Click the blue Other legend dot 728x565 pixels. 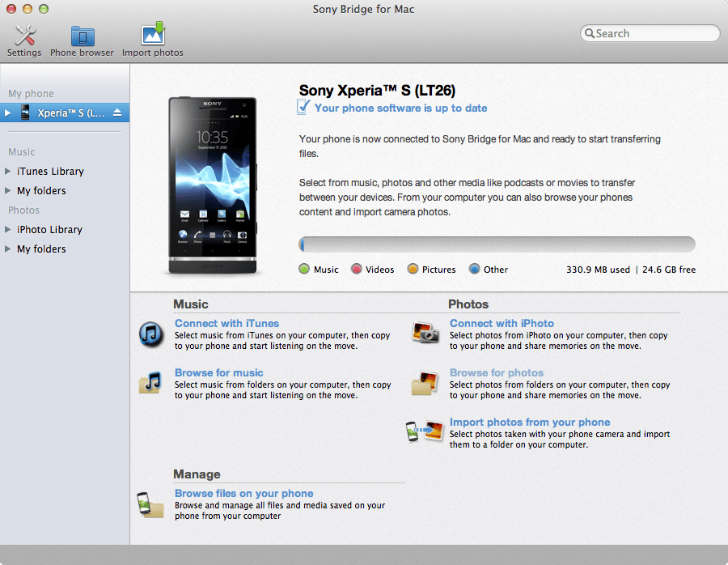point(474,269)
